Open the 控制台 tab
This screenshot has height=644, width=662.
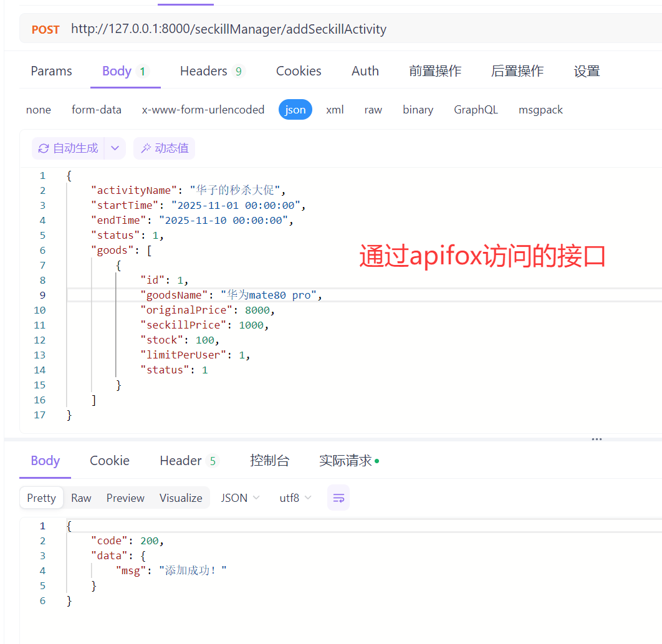[x=269, y=461]
